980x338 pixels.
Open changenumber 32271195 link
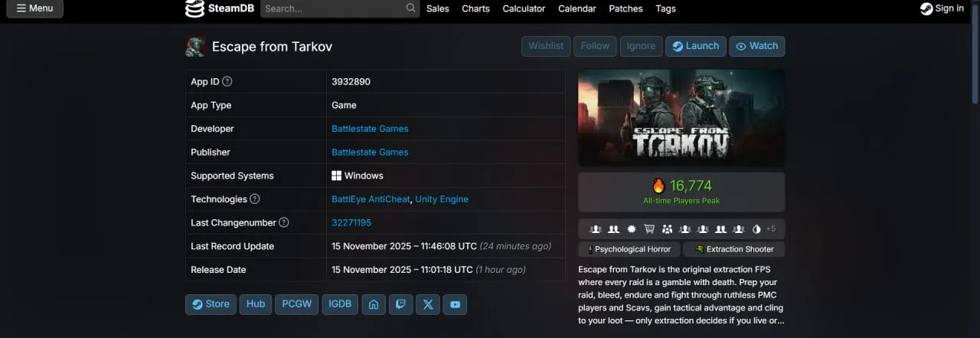pos(351,223)
